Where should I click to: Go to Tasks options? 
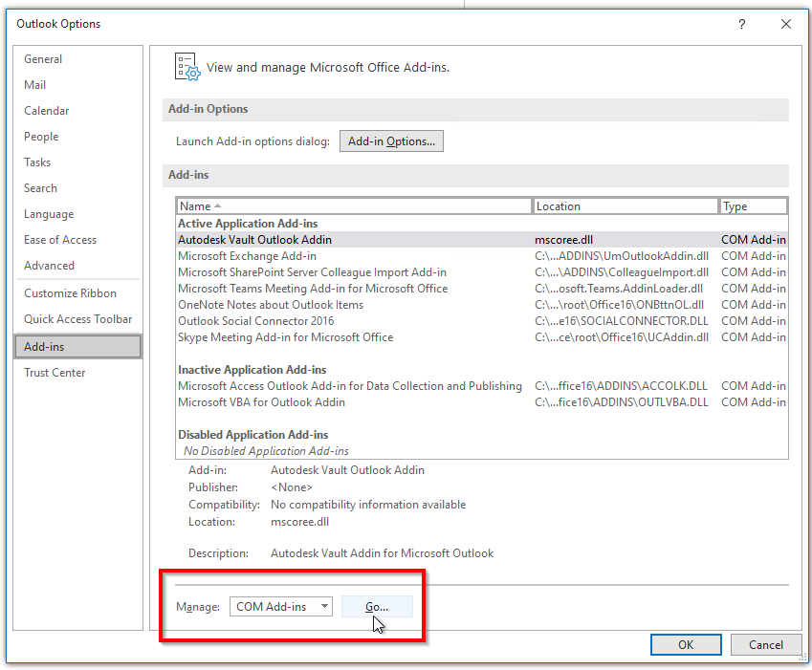pos(37,162)
